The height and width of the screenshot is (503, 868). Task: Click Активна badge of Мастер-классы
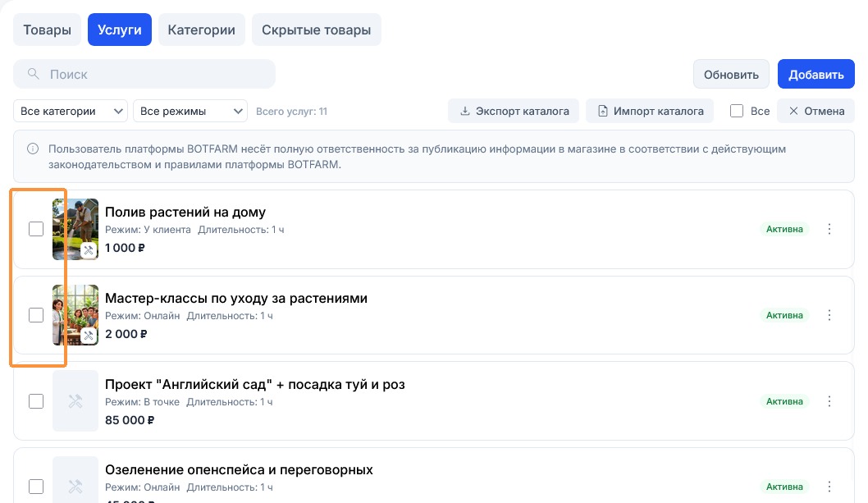784,315
